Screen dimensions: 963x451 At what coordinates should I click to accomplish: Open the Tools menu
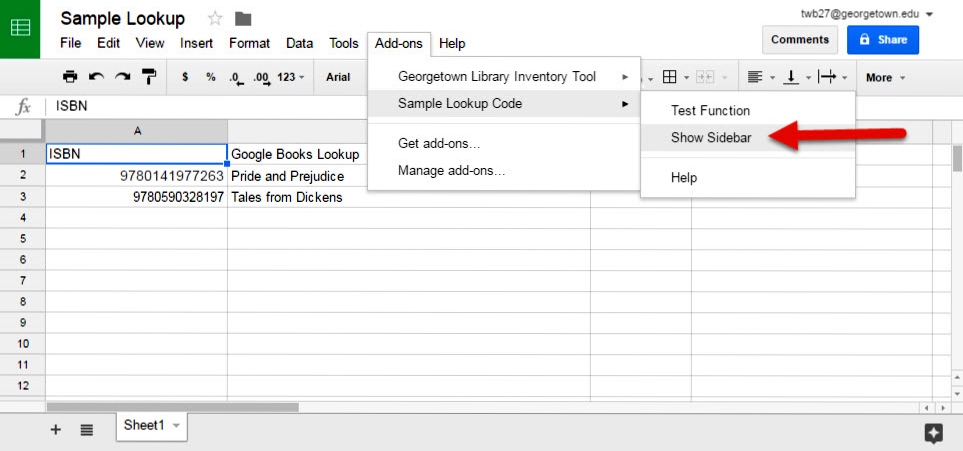pyautogui.click(x=344, y=43)
